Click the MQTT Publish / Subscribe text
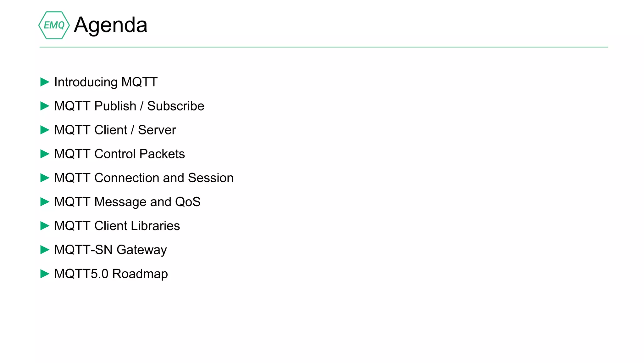644x363 pixels. [x=129, y=106]
